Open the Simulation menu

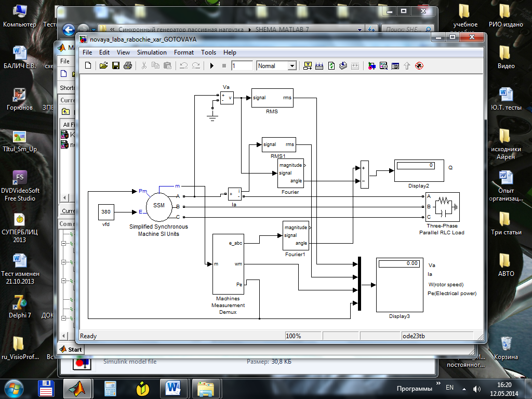[x=152, y=52]
